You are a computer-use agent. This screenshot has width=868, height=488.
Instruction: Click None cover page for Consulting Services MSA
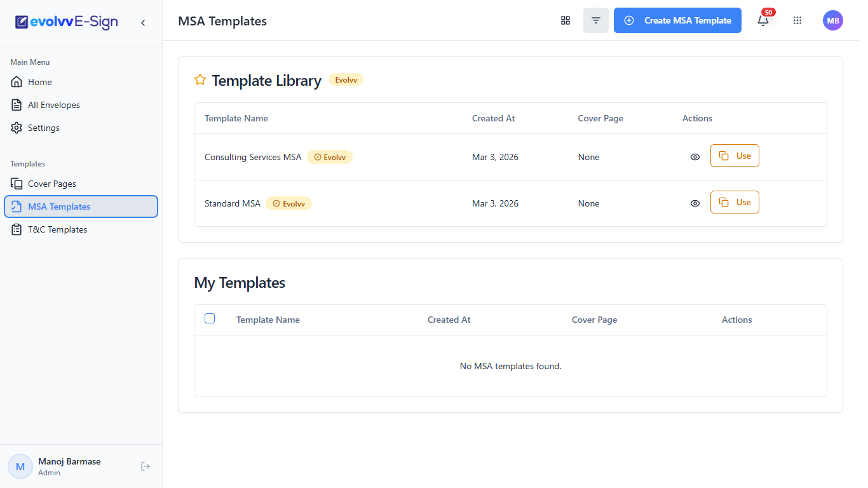[589, 157]
